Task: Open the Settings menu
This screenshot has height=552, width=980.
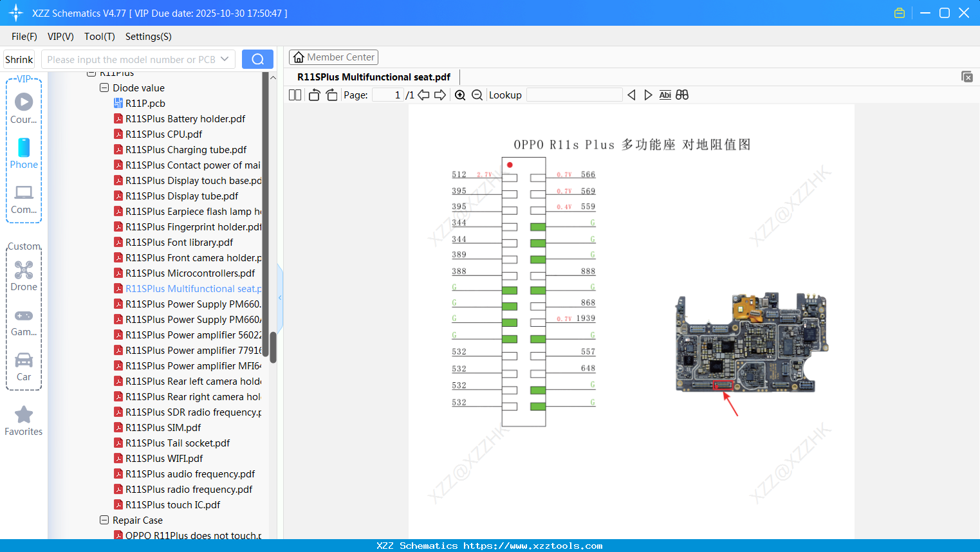Action: tap(149, 37)
